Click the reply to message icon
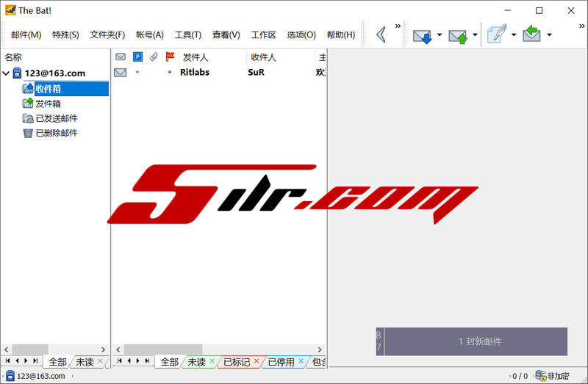 pyautogui.click(x=531, y=35)
